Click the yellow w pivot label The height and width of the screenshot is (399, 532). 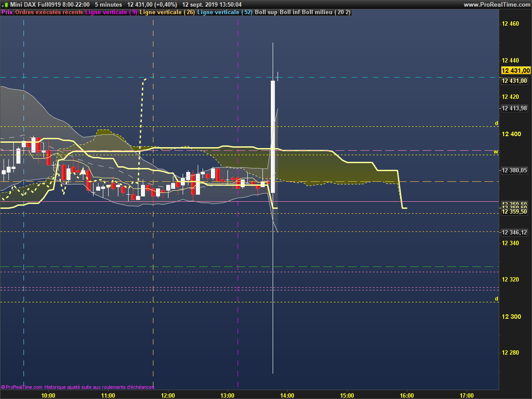click(496, 152)
